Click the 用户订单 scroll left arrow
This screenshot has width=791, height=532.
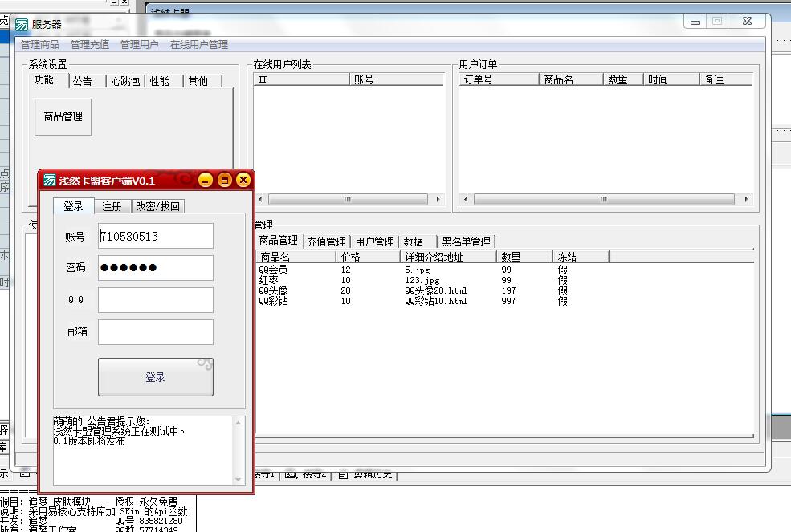(x=466, y=199)
